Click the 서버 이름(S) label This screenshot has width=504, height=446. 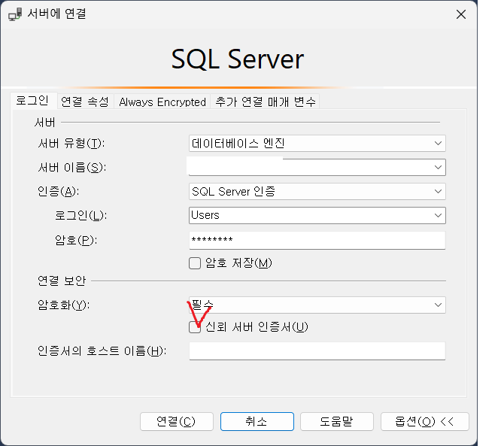point(72,168)
